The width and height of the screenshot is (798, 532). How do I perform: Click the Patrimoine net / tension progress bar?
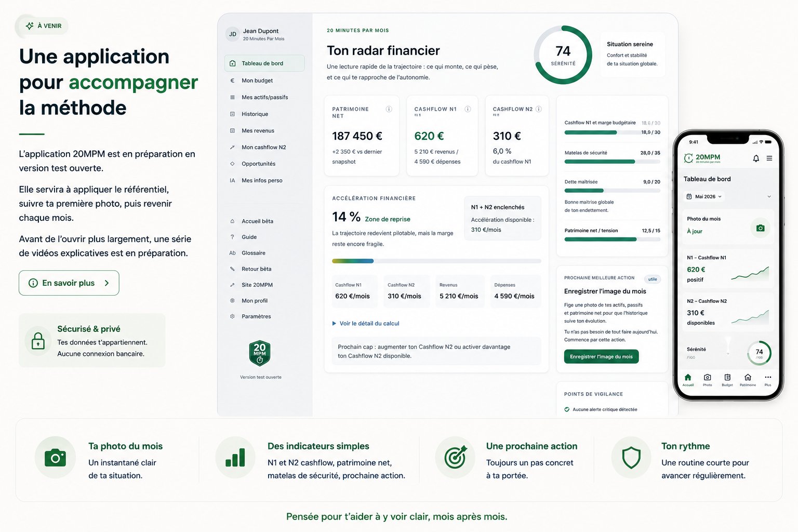[613, 240]
